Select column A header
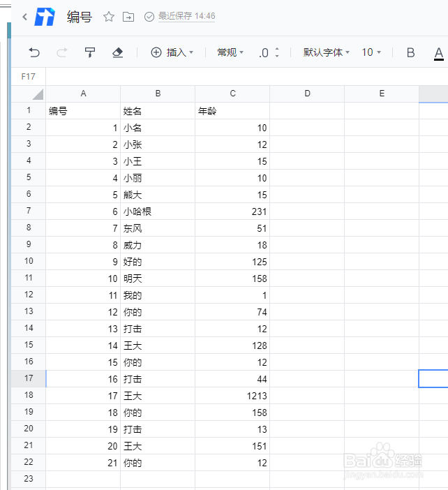The height and width of the screenshot is (490, 448). coord(83,94)
